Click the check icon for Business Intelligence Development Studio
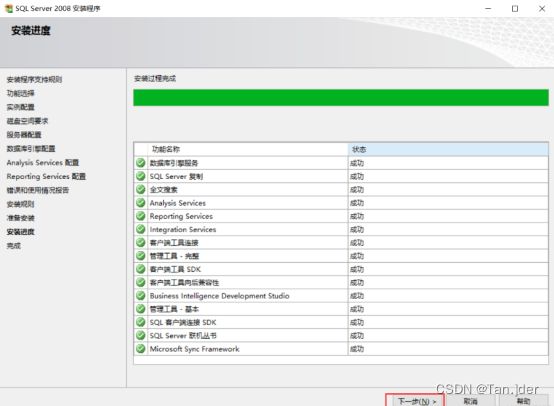Viewport: 554px width, 406px height. (141, 295)
